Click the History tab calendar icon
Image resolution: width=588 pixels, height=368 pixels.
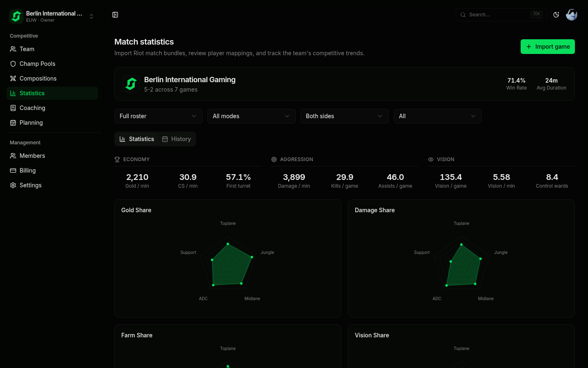pos(165,139)
